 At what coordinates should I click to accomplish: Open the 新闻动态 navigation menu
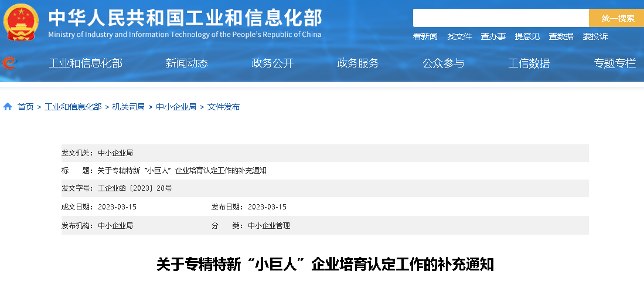point(187,63)
